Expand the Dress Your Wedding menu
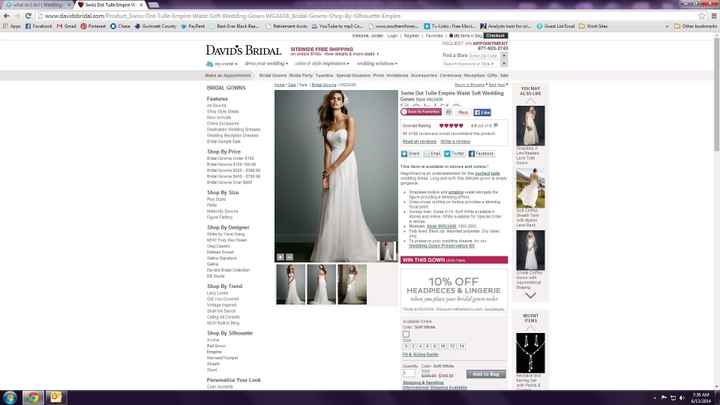The height and width of the screenshot is (405, 720). pyautogui.click(x=266, y=64)
